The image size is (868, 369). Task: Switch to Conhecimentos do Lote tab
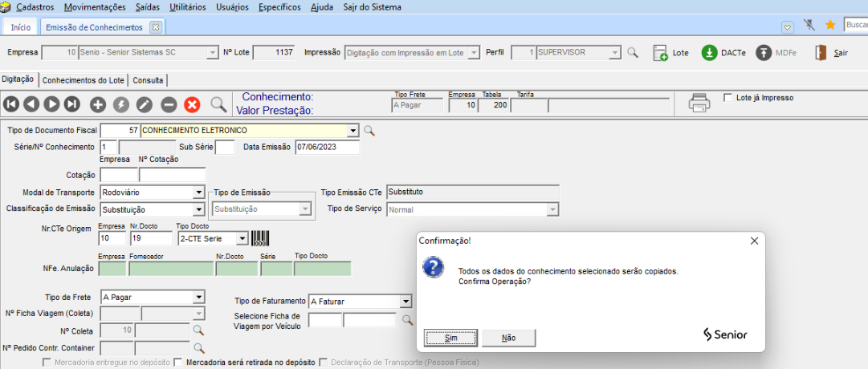pyautogui.click(x=84, y=80)
